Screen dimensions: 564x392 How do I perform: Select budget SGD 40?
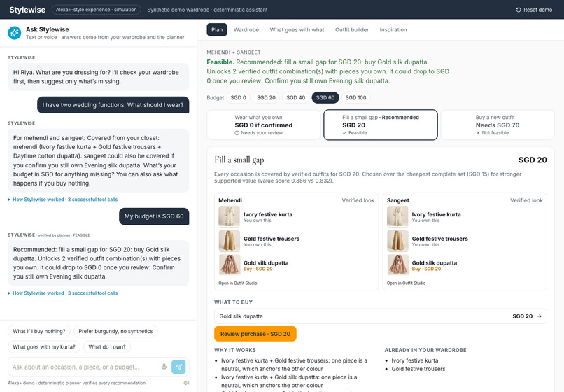coord(296,97)
